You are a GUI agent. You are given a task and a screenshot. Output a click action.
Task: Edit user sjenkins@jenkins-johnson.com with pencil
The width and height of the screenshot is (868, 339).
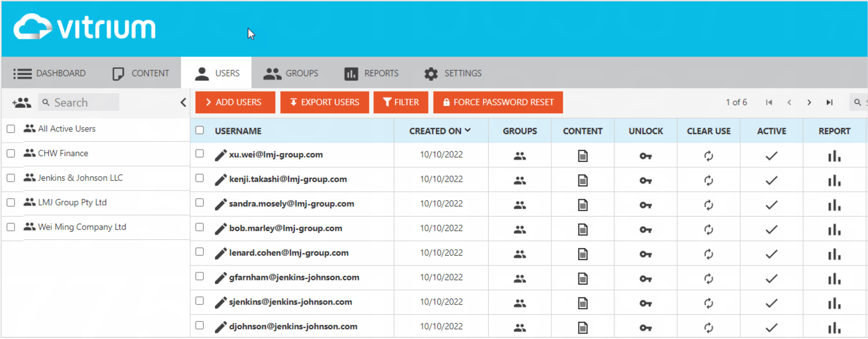tap(220, 302)
